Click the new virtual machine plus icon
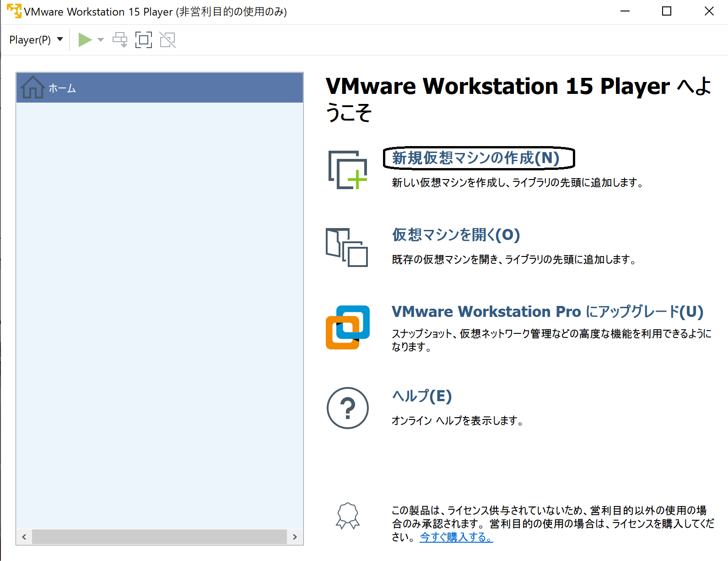This screenshot has width=728, height=561. point(348,170)
